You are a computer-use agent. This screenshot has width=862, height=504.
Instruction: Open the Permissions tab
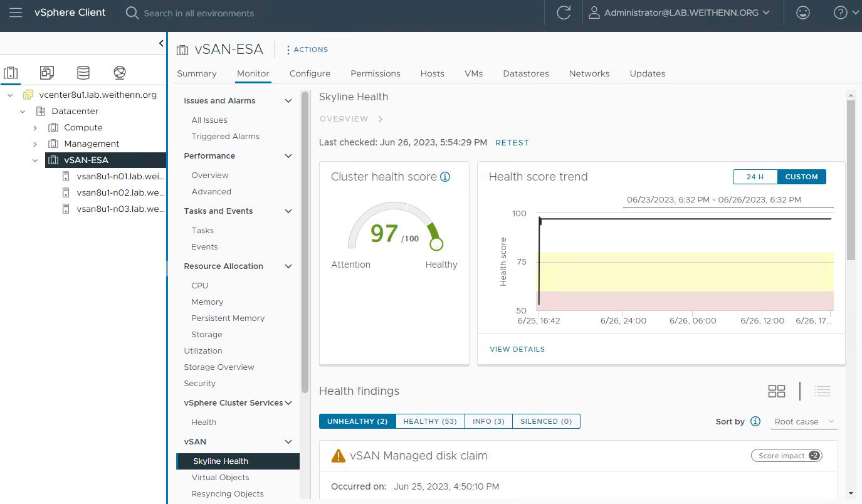click(x=376, y=73)
